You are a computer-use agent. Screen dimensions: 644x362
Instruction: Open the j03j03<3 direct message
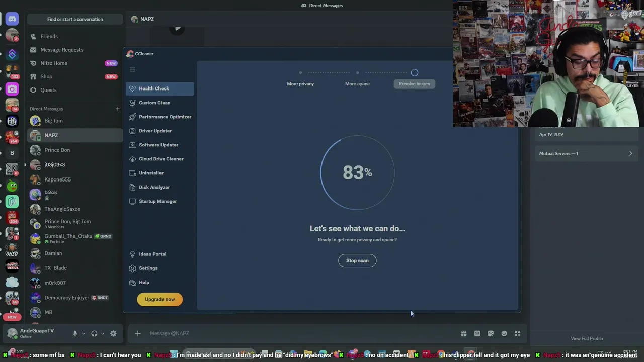point(74,165)
